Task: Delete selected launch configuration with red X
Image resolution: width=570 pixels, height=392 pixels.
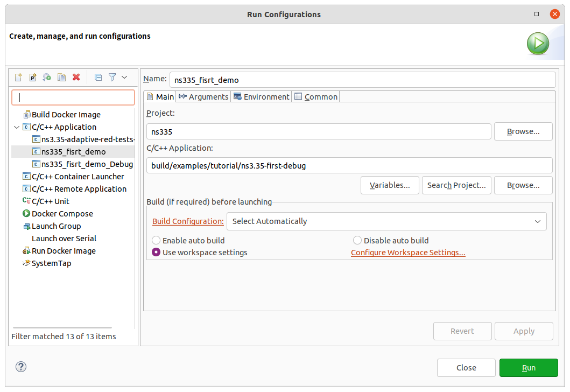Action: click(x=76, y=77)
